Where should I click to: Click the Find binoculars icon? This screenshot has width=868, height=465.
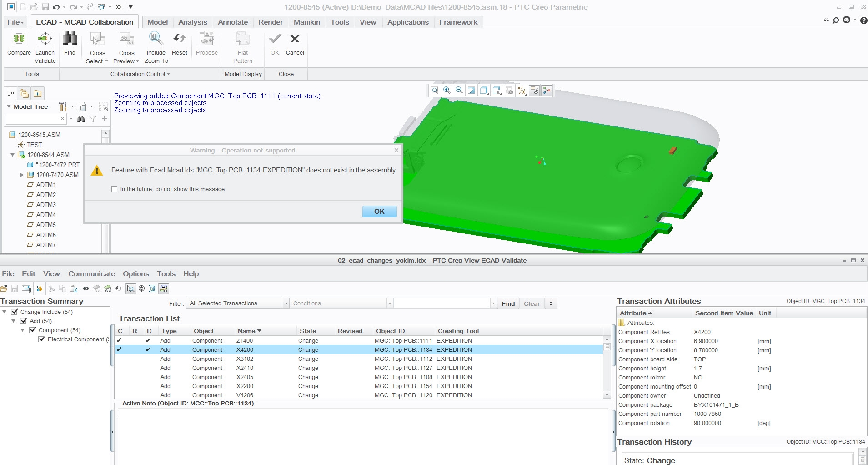tap(70, 39)
